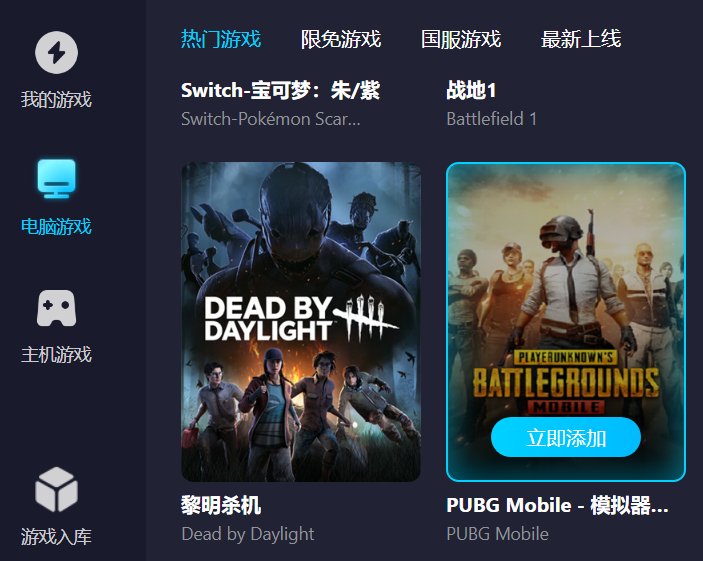703x561 pixels.
Task: Open the 最新上线 tab
Action: (581, 39)
